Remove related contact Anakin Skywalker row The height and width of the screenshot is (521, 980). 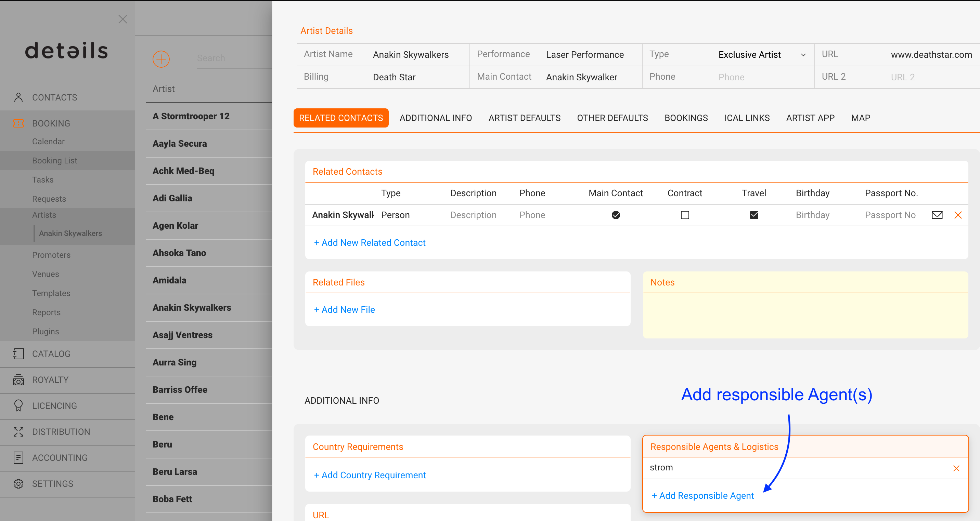pyautogui.click(x=958, y=215)
